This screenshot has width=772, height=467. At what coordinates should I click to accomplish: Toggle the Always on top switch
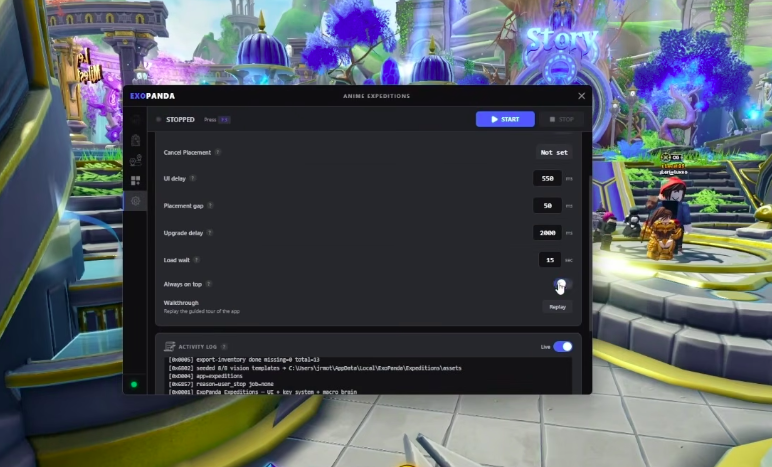pyautogui.click(x=562, y=284)
